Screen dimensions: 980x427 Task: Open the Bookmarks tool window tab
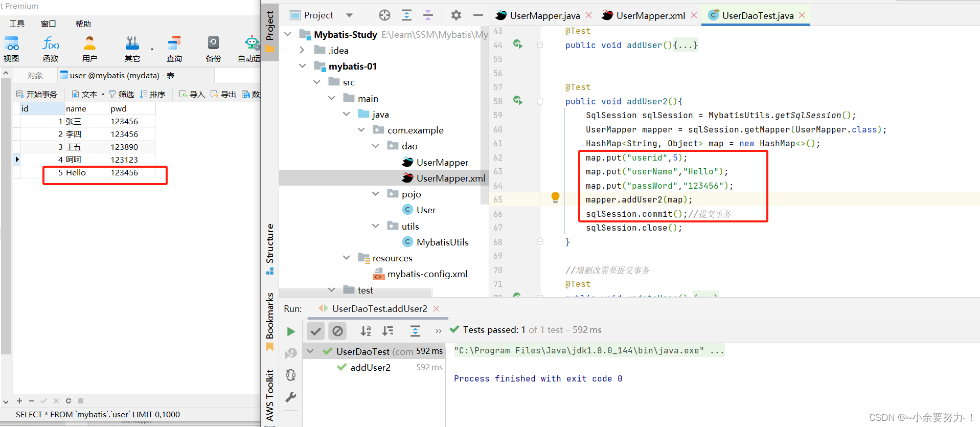[270, 322]
